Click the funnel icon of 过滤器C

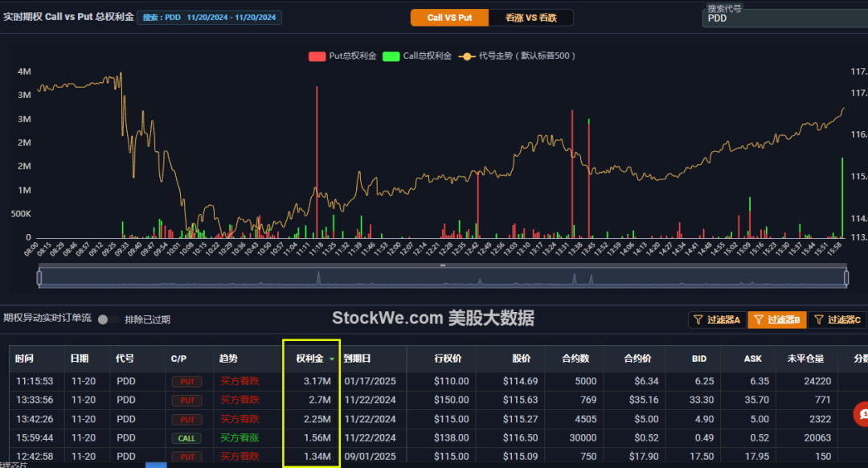(819, 319)
